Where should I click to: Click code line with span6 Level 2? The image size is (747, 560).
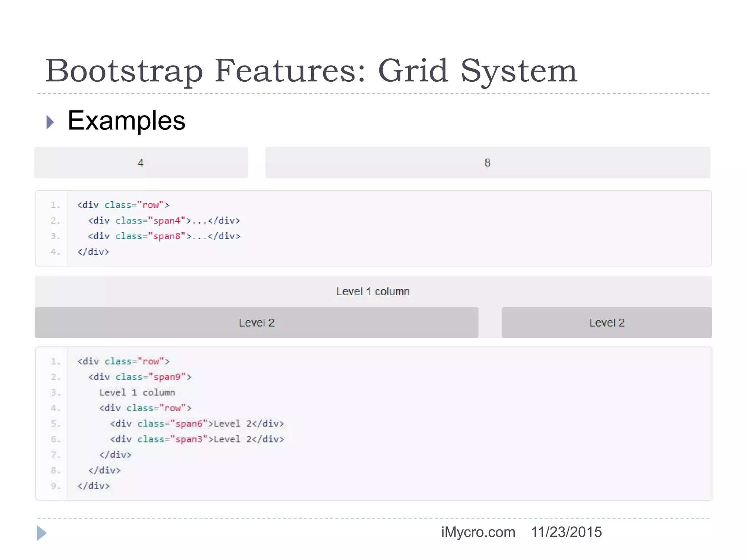click(197, 424)
